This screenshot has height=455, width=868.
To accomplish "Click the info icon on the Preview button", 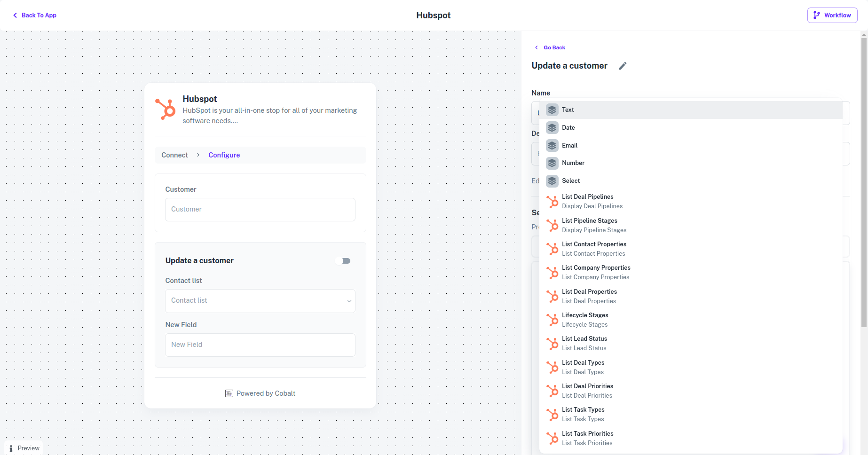I will point(11,448).
